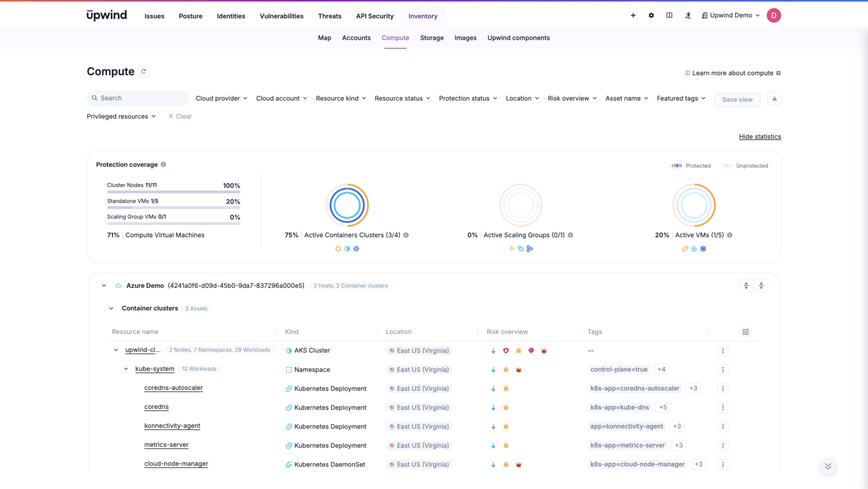Image resolution: width=868 pixels, height=489 pixels.
Task: Click the plus icon in the top navigation bar
Action: (633, 15)
